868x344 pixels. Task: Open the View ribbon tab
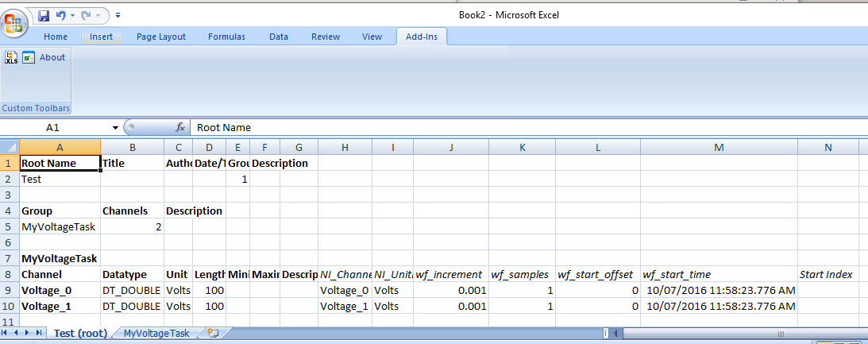[x=372, y=37]
